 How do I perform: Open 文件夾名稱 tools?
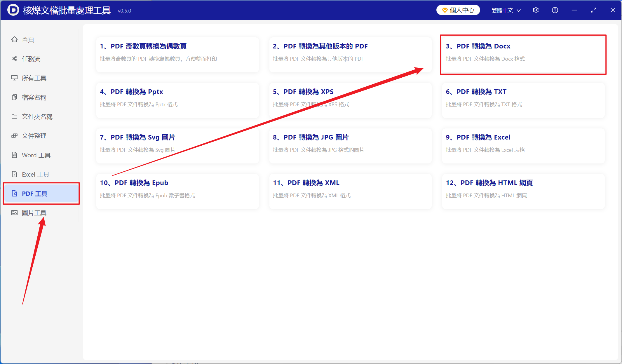coord(41,116)
